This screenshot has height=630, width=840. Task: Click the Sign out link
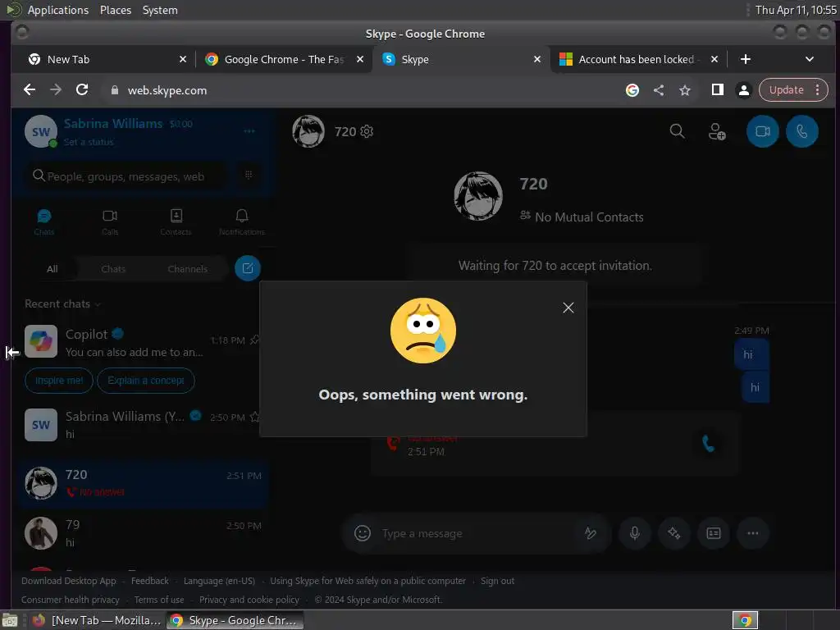(x=497, y=581)
